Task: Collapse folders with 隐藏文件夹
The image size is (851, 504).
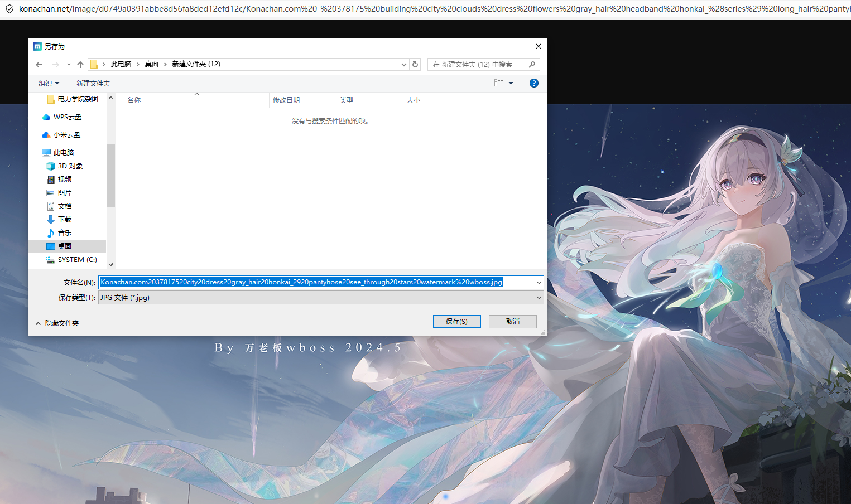Action: [x=57, y=323]
